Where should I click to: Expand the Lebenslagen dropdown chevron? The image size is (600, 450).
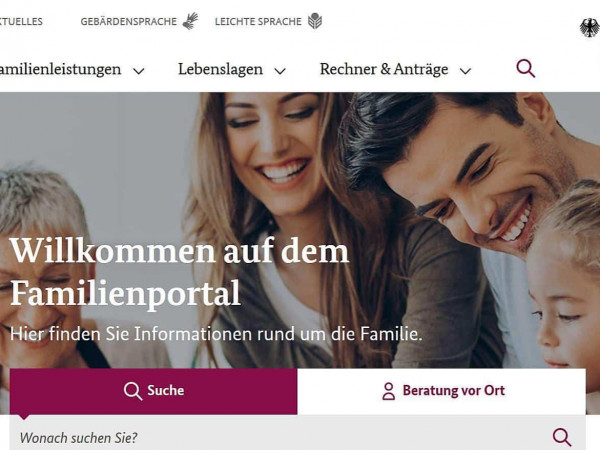pyautogui.click(x=280, y=71)
